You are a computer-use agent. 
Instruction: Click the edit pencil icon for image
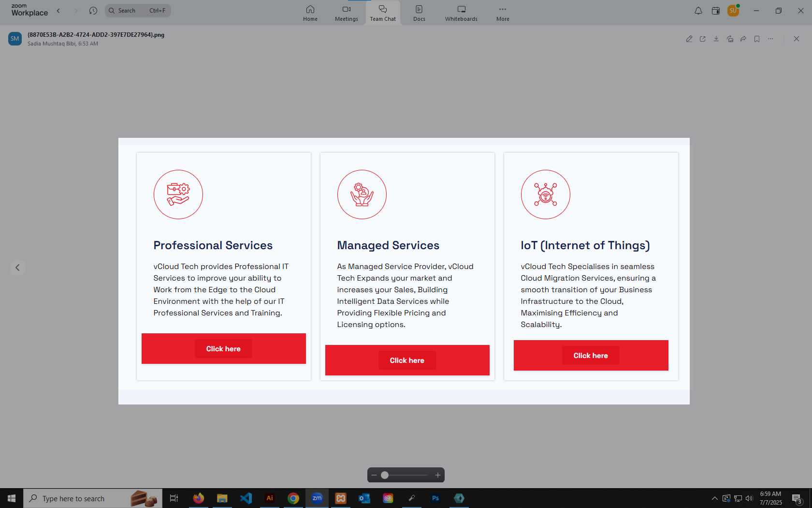689,39
